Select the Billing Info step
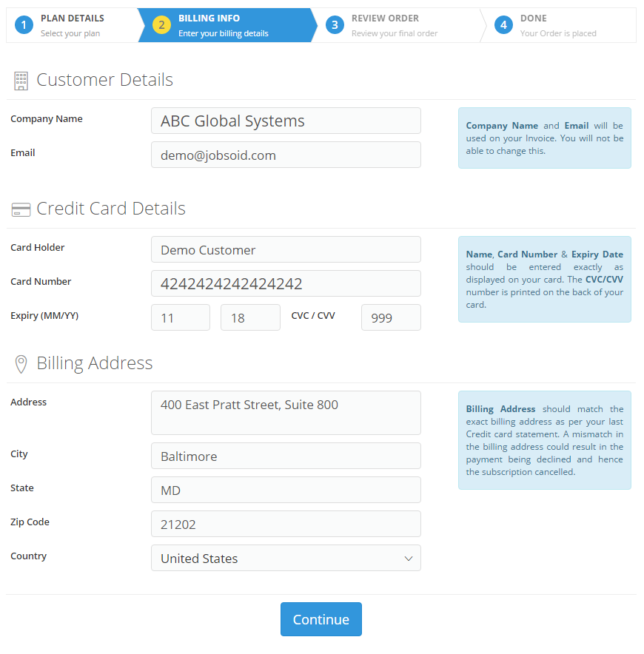This screenshot has height=654, width=644. 227,25
